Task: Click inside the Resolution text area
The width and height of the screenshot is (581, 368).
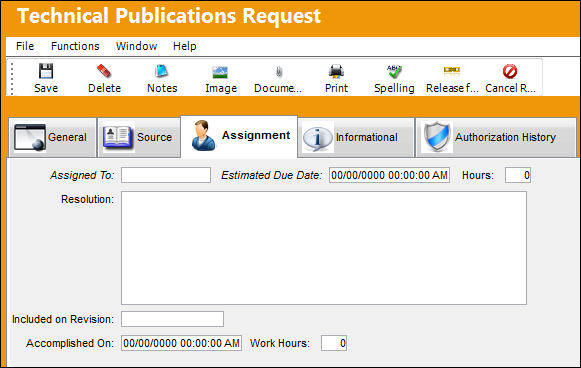Action: 324,248
